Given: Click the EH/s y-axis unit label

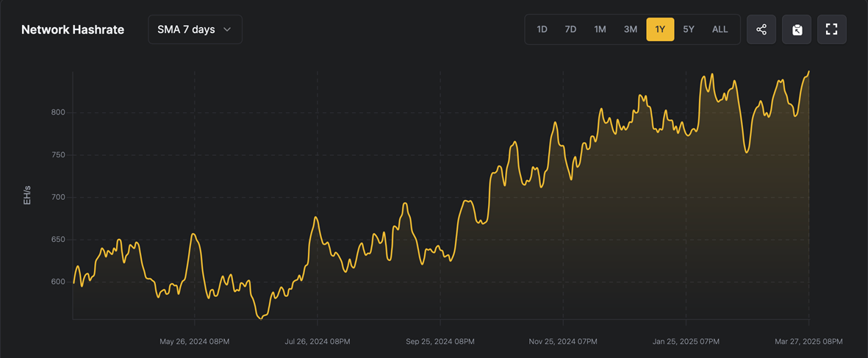Looking at the screenshot, I should [x=27, y=195].
